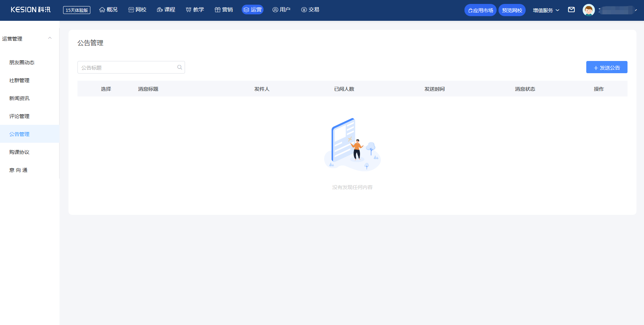Open 概况 home overview
This screenshot has height=325, width=644.
pyautogui.click(x=108, y=10)
